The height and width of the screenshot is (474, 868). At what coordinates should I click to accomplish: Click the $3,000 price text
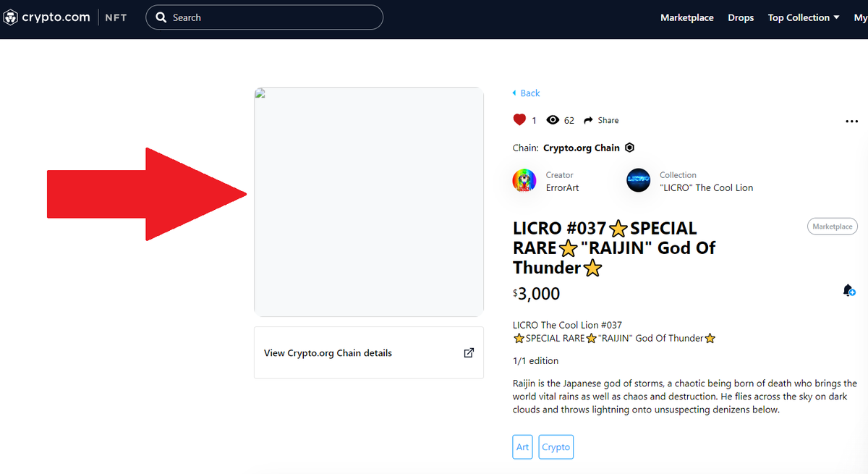pyautogui.click(x=537, y=293)
